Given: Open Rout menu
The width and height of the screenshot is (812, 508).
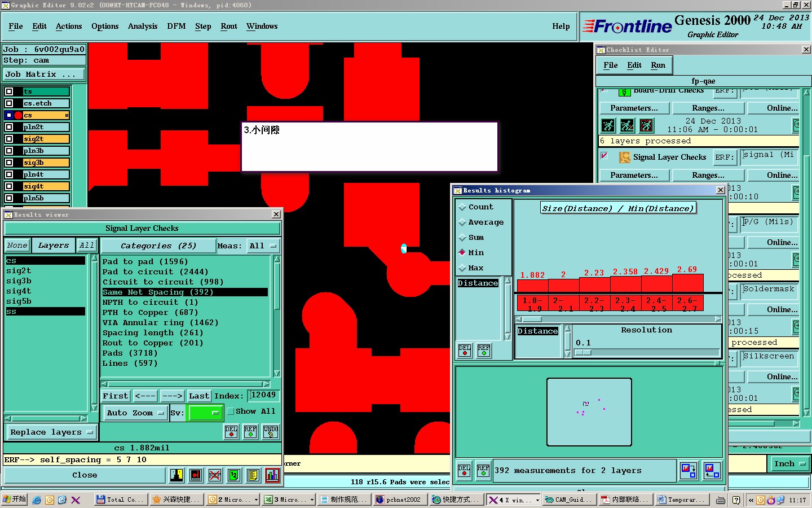Looking at the screenshot, I should point(229,27).
